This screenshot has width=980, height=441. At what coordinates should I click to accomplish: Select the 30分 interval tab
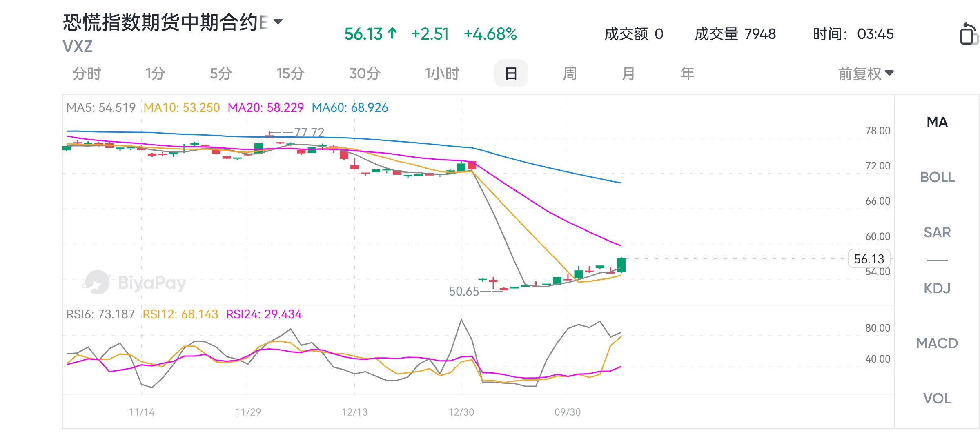tap(365, 74)
